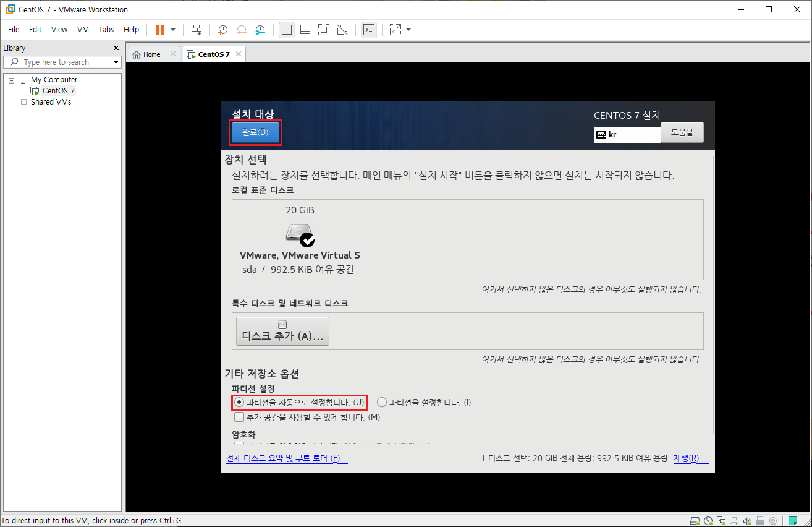The image size is (812, 527).
Task: Click the installer vertical scrollbar
Action: 713,294
